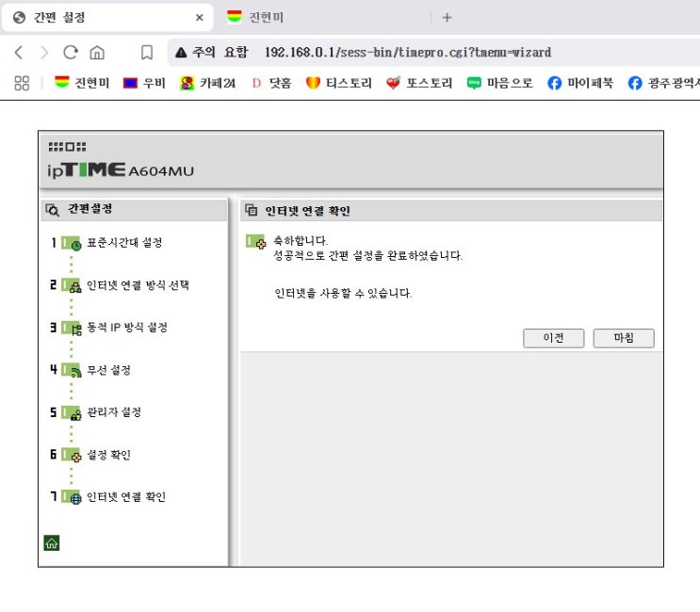Click step 1 clock icon
Screen dimensions: 700x612
tap(72, 243)
